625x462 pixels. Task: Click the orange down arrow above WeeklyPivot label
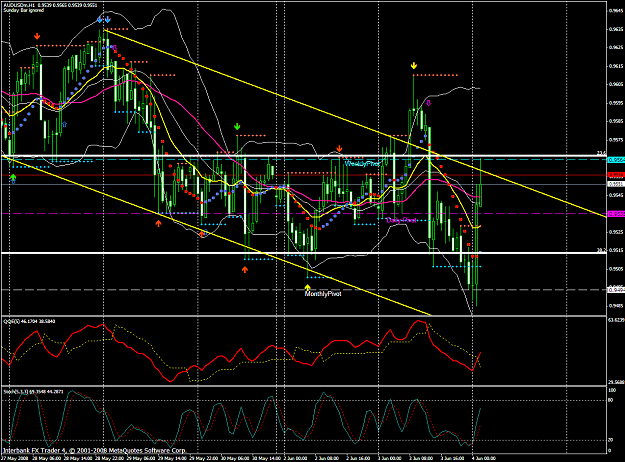[x=339, y=149]
